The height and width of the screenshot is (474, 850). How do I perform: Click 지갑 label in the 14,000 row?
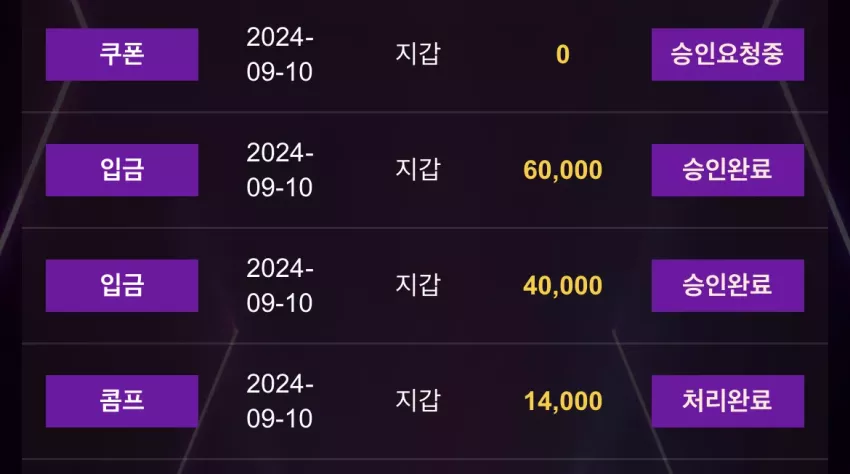(x=418, y=401)
